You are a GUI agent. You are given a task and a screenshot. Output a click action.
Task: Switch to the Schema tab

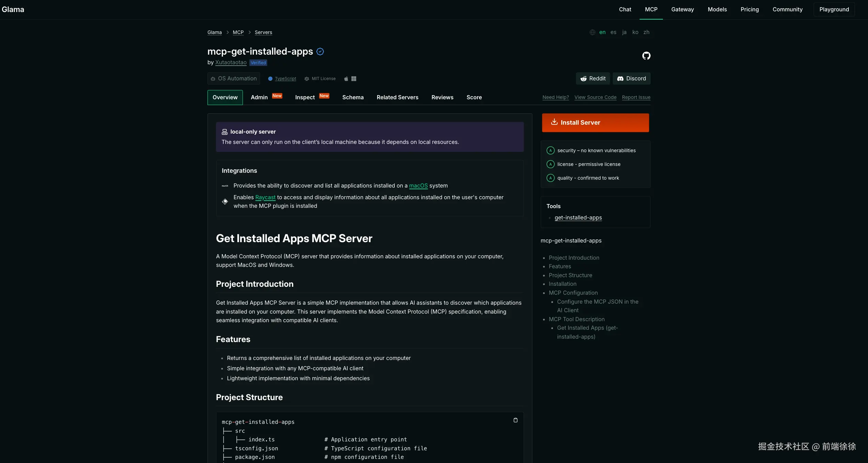click(x=353, y=98)
